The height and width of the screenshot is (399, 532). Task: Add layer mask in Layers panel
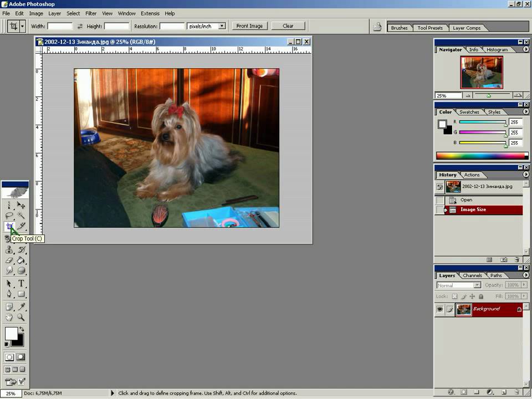[463, 392]
